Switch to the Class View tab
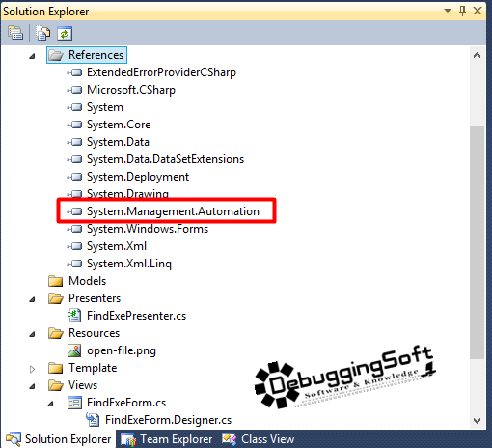This screenshot has width=492, height=448. tap(259, 439)
